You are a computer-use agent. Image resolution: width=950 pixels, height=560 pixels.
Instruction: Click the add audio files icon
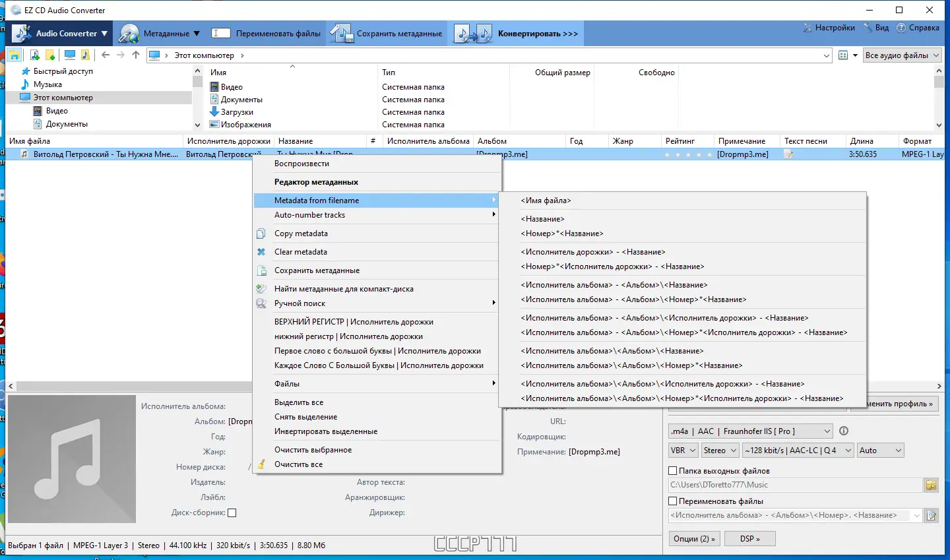(x=35, y=55)
